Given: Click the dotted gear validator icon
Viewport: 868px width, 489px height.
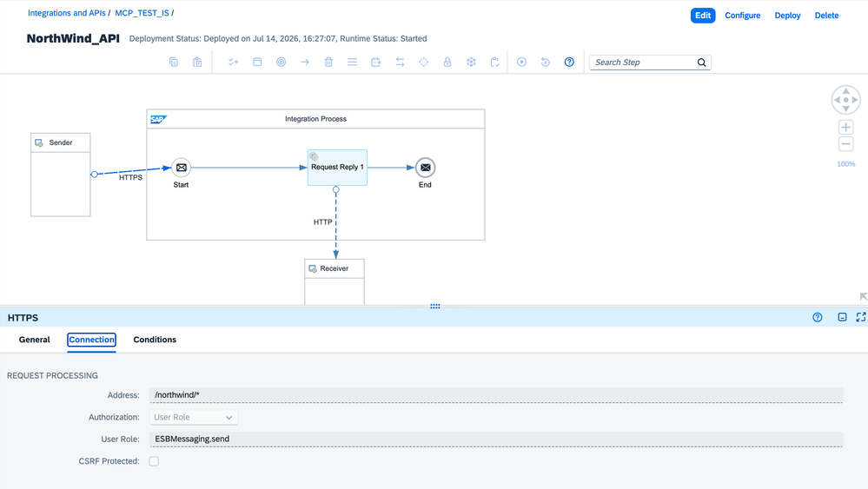Looking at the screenshot, I should click(471, 62).
